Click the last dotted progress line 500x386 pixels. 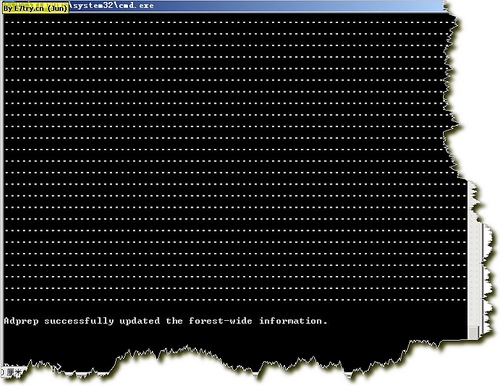click(x=235, y=299)
